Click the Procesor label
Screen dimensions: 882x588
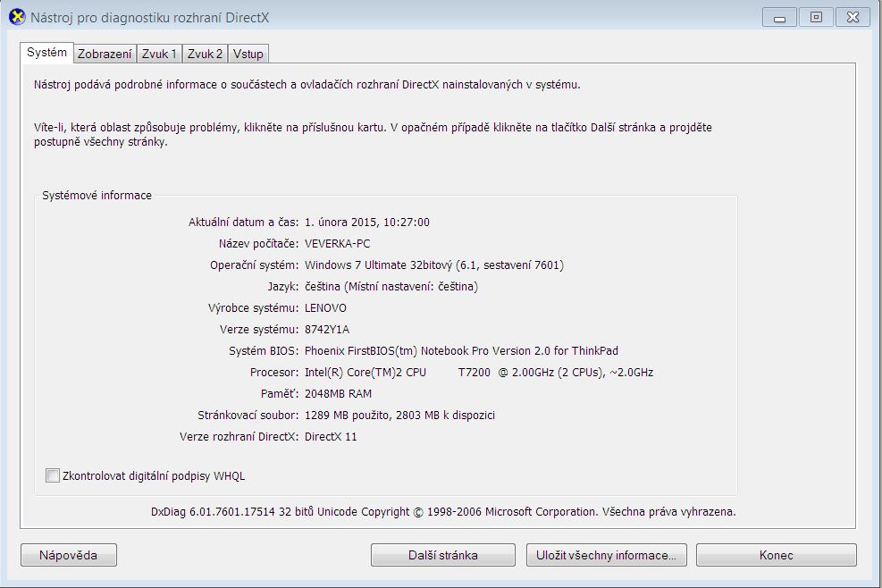click(274, 372)
